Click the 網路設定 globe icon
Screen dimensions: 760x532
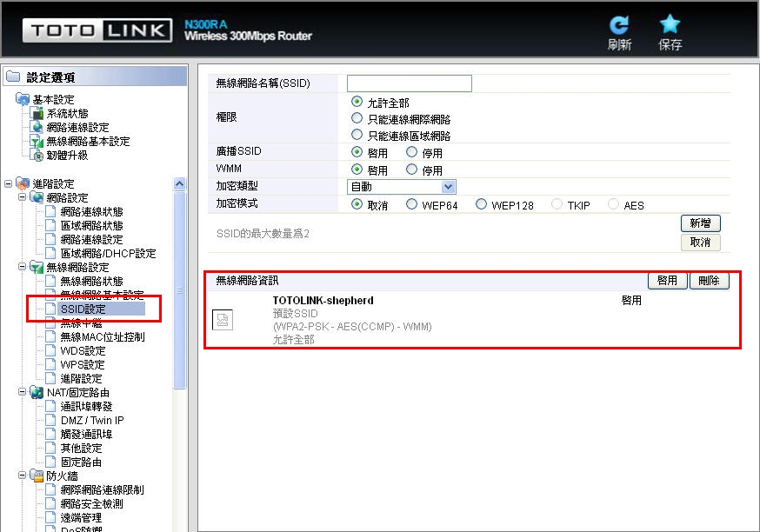pos(37,197)
